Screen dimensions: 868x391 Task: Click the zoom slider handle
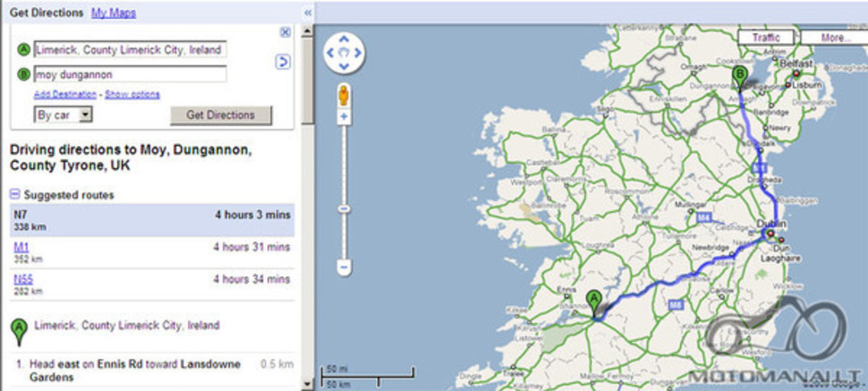tap(344, 208)
